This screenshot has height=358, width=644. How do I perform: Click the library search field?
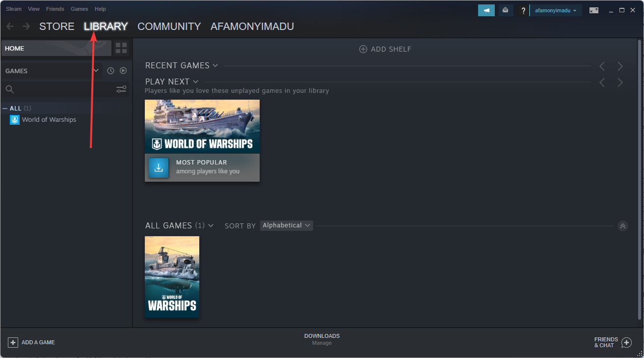click(58, 89)
